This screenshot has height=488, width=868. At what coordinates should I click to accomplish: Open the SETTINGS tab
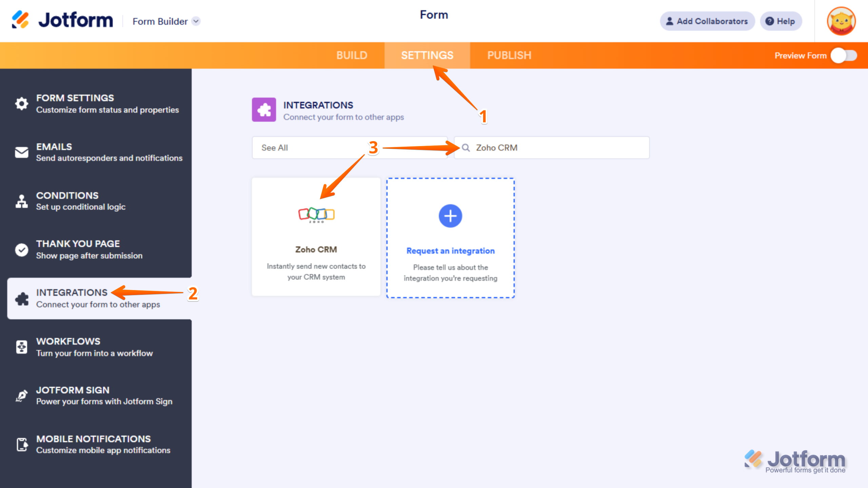tap(427, 55)
